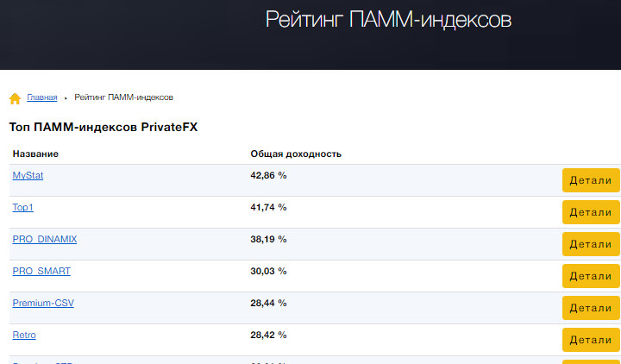The image size is (621, 364).
Task: Click the MyStat 42,86 % yield value
Action: 268,175
